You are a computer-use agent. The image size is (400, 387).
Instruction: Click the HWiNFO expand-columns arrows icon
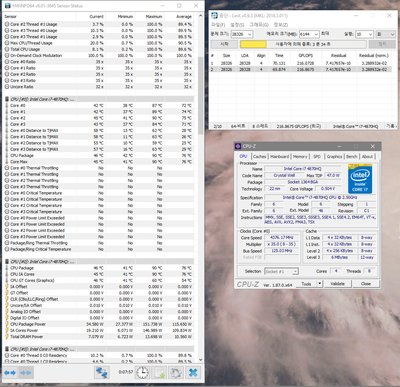10,373
